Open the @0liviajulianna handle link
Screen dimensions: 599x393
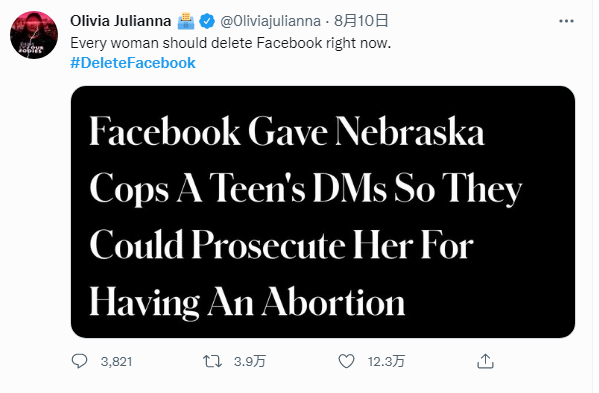(270, 21)
